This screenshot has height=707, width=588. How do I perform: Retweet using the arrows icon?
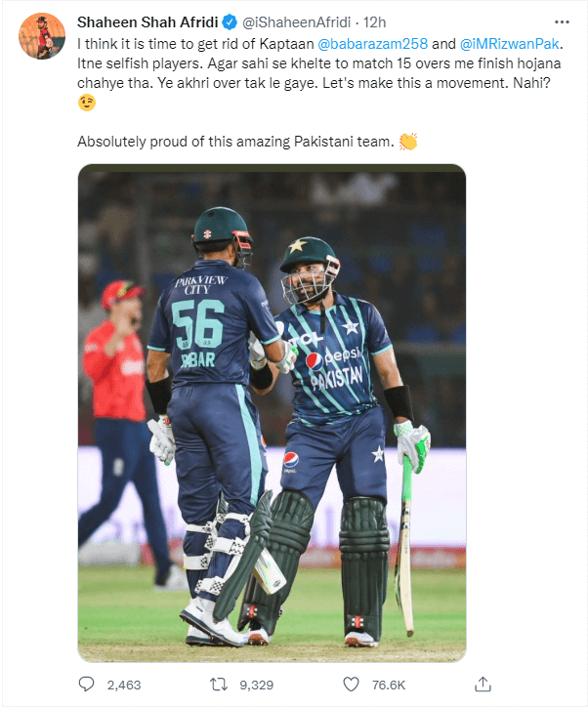click(x=219, y=685)
